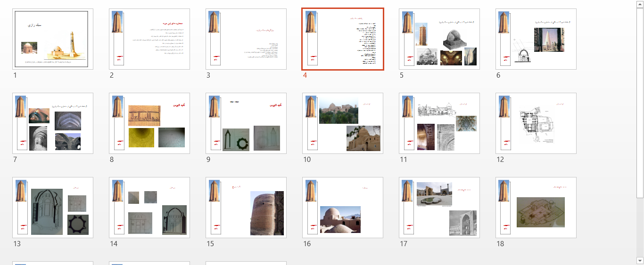
Task: Select slide 10 thumbnail with building photos
Action: coord(343,123)
